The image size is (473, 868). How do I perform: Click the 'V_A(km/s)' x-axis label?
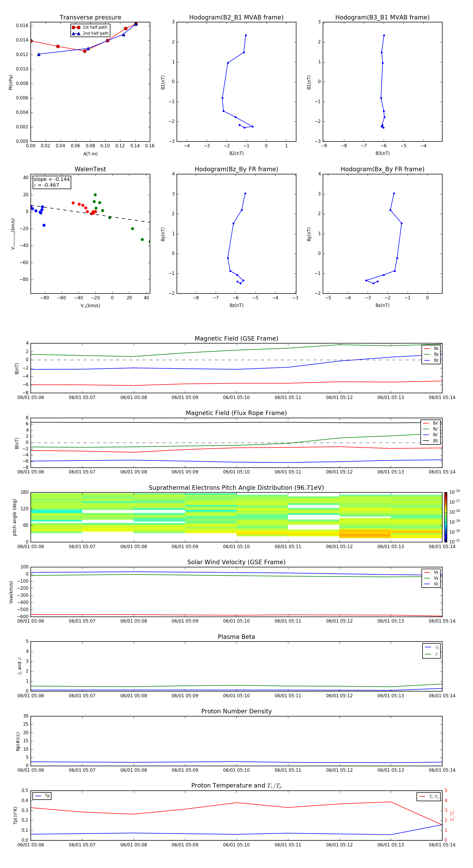(x=90, y=306)
